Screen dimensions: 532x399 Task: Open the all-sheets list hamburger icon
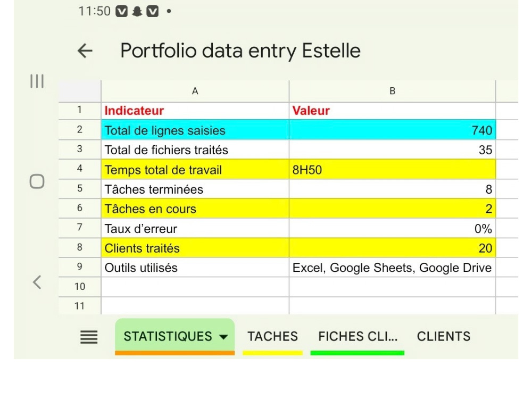[89, 337]
